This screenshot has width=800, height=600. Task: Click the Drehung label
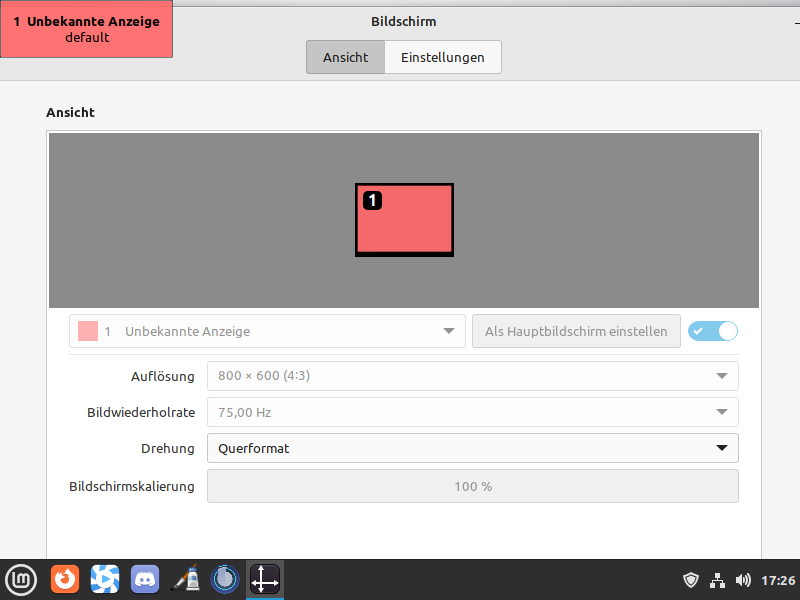[x=168, y=448]
